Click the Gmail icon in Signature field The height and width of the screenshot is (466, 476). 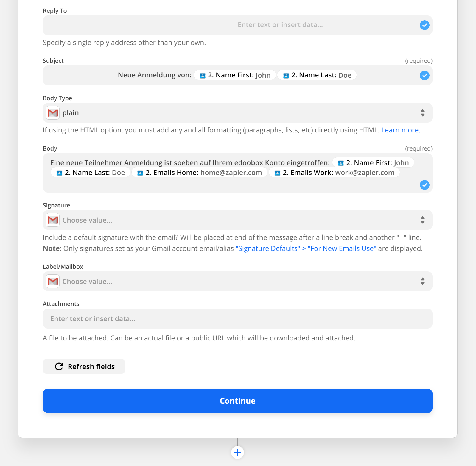click(x=53, y=220)
